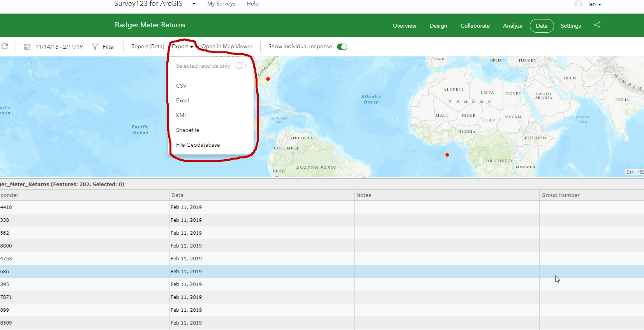
Task: Click the Date column header
Action: pos(262,195)
